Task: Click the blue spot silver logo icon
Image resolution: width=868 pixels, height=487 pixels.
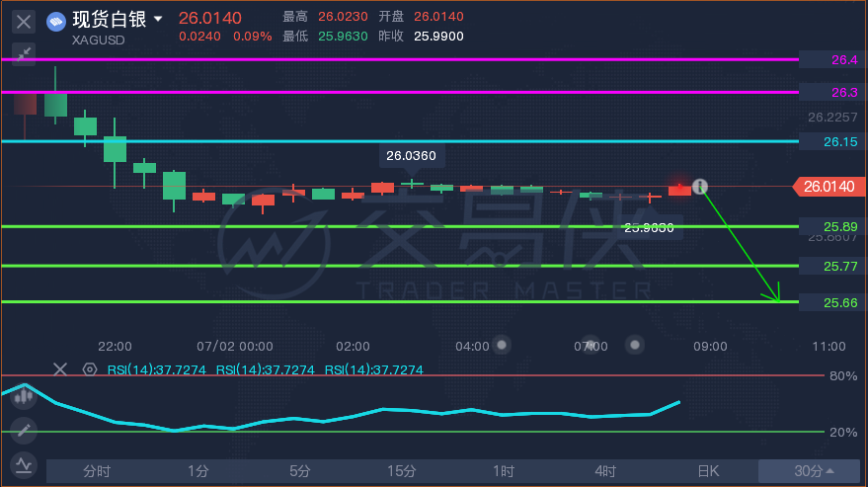Action: (56, 22)
